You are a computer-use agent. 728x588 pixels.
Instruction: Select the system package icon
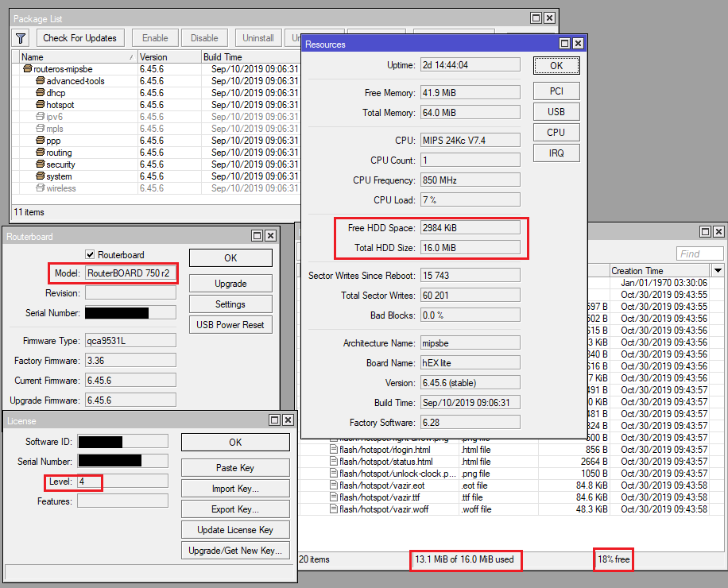pyautogui.click(x=41, y=176)
